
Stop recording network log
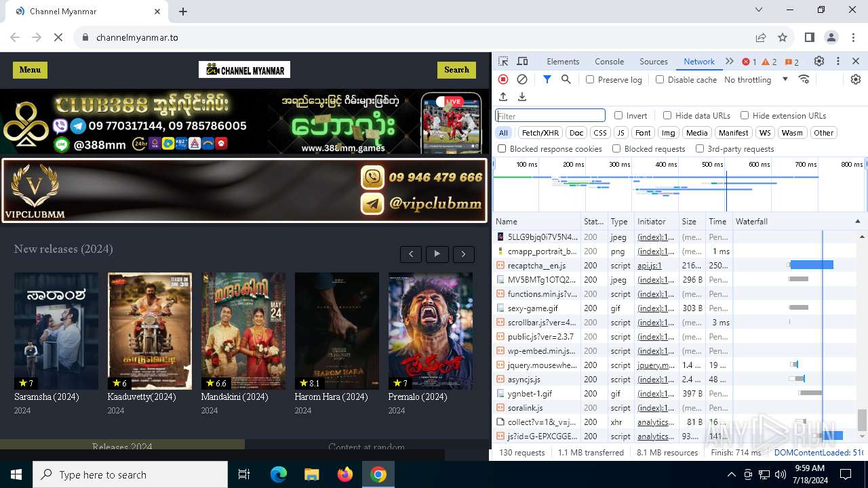pyautogui.click(x=503, y=79)
